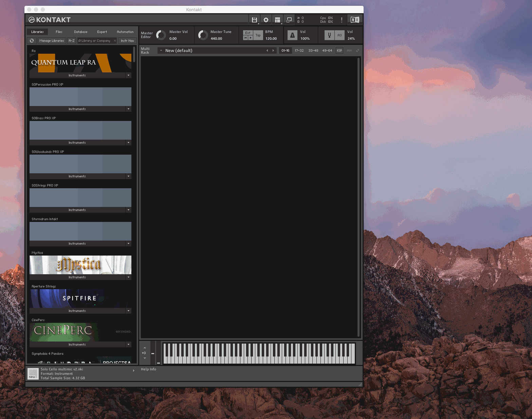This screenshot has width=532, height=419.
Task: Toggle A-Z library sorting
Action: (x=72, y=41)
